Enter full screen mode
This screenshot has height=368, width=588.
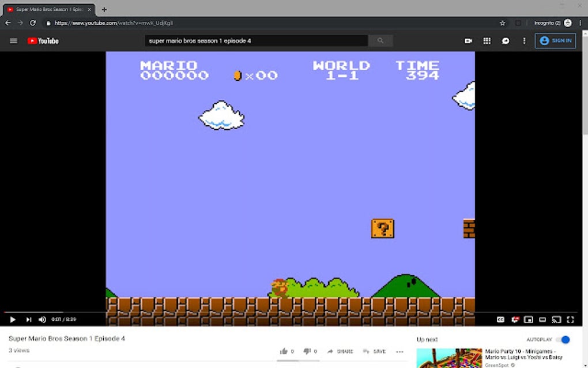pos(570,320)
